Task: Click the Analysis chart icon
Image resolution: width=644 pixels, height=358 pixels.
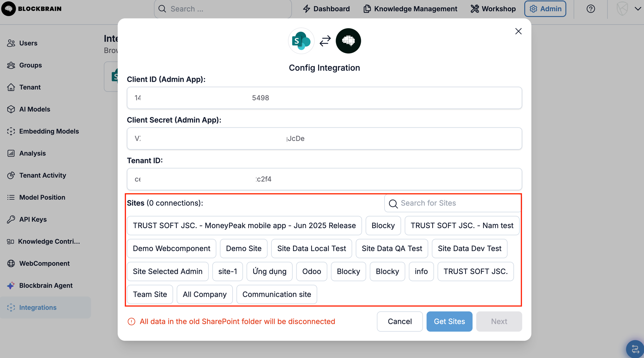Action: coord(11,153)
